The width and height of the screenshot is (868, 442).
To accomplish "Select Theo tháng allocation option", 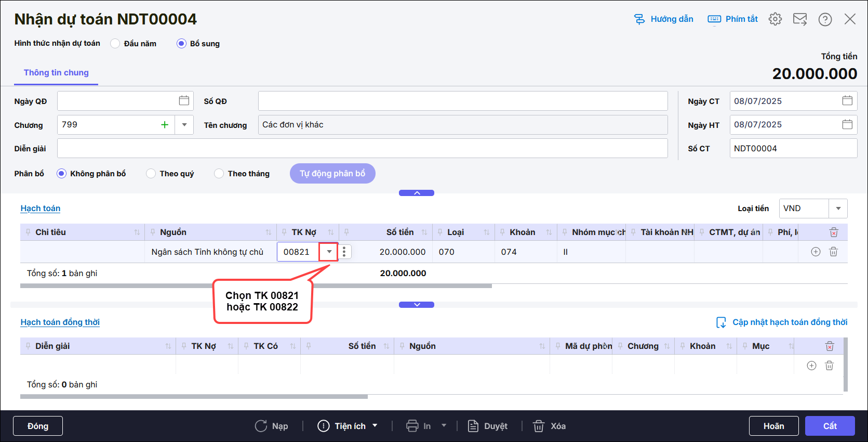I will coord(219,174).
